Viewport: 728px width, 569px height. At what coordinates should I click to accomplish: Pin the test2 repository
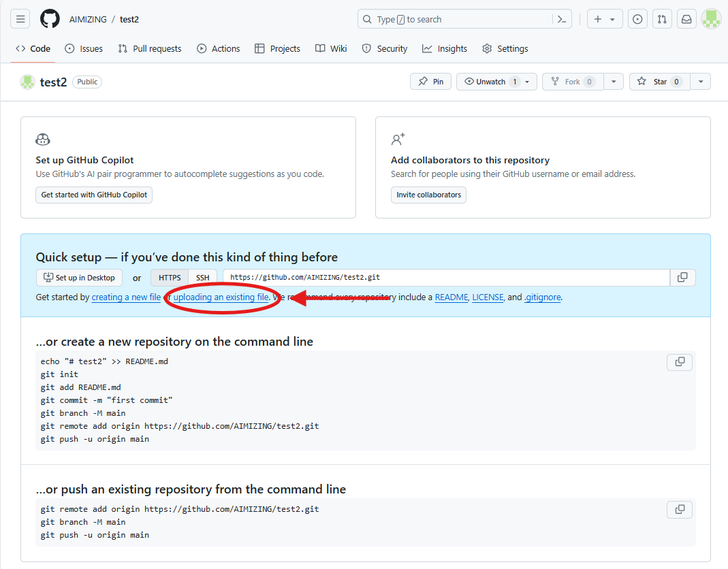[431, 82]
